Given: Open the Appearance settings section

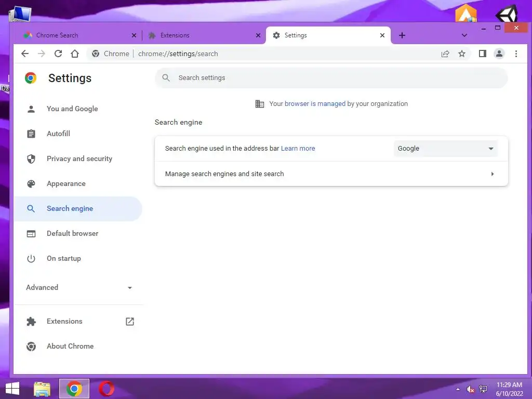Looking at the screenshot, I should click(78, 183).
